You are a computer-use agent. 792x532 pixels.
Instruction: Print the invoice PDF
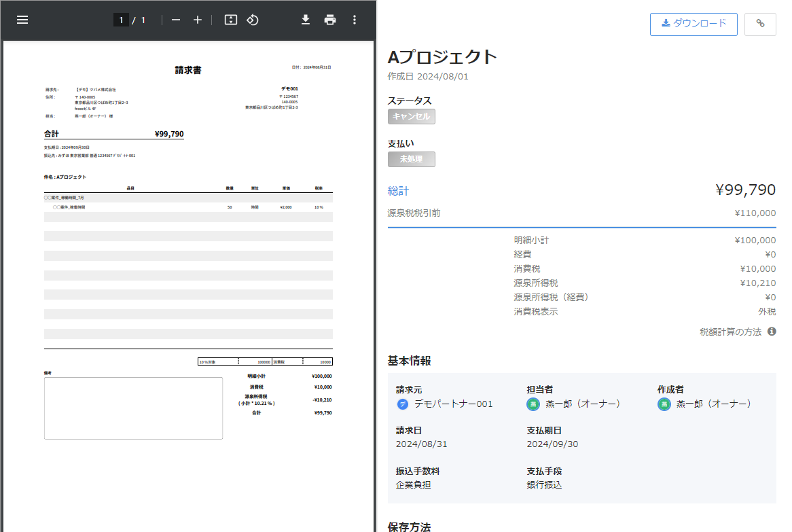330,20
